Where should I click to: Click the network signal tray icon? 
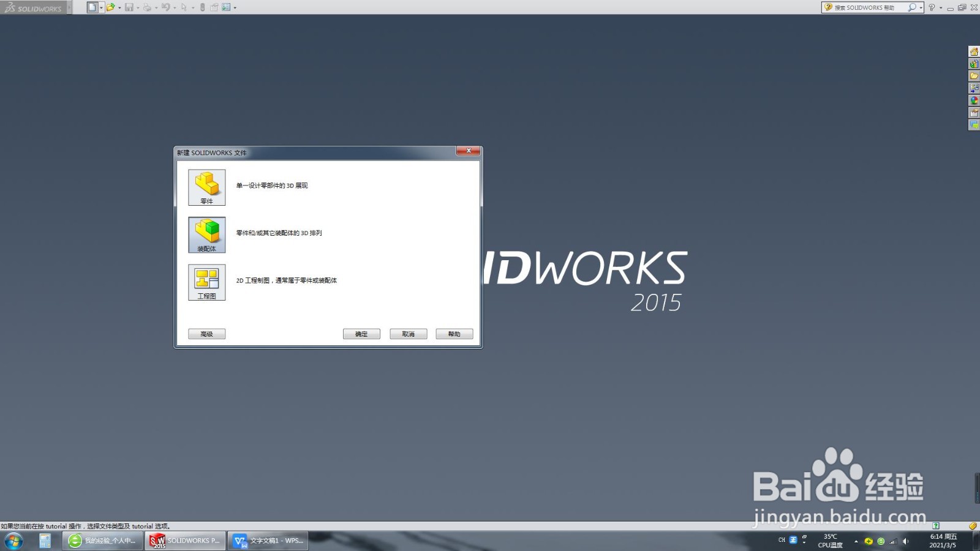tap(893, 541)
